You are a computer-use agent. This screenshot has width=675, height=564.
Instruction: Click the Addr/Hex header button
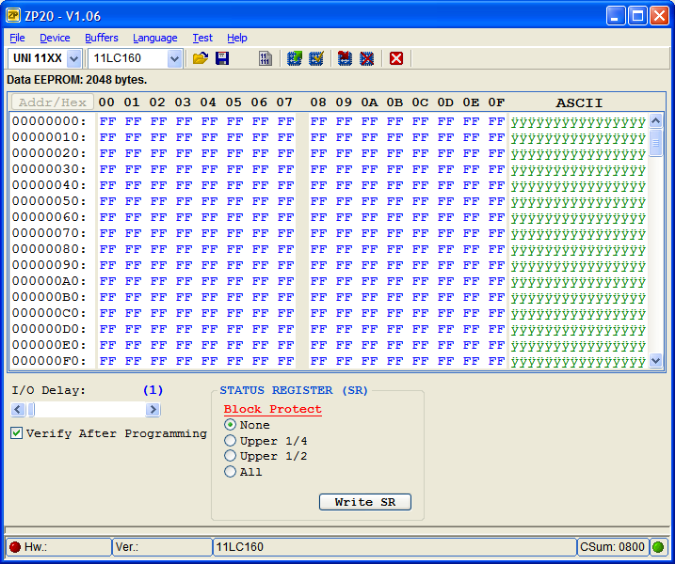click(x=52, y=103)
